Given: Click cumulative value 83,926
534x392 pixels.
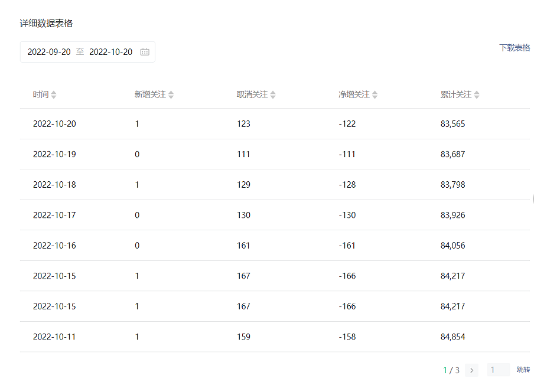Looking at the screenshot, I should (x=452, y=215).
